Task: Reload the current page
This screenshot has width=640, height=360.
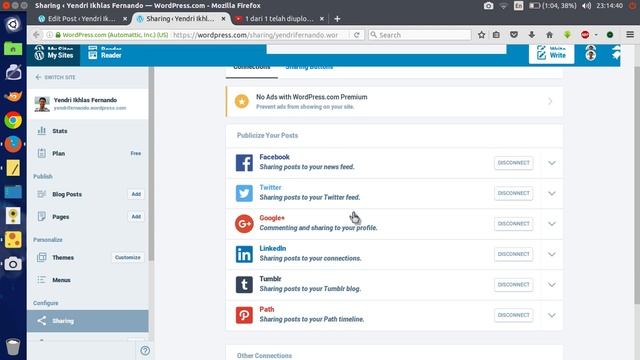Action: coord(356,35)
